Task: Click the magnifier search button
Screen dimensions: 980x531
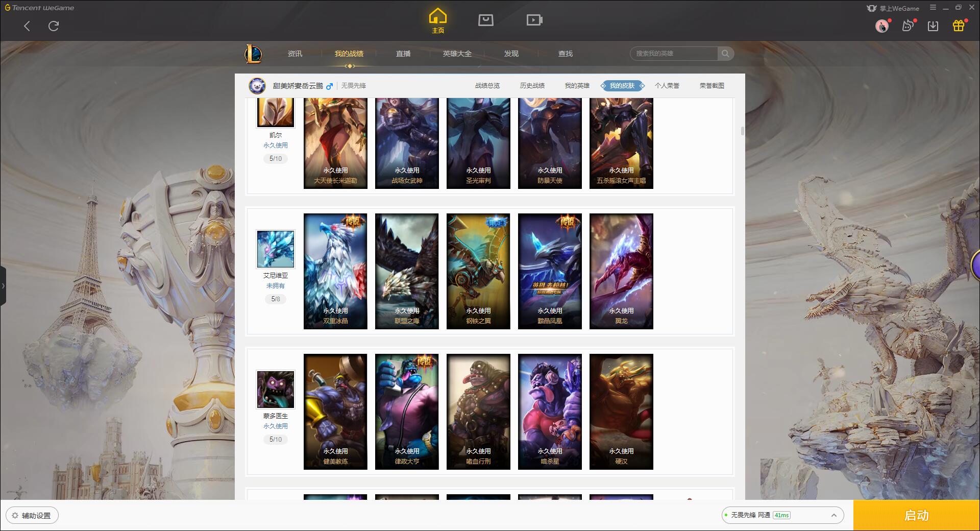Action: [x=725, y=54]
